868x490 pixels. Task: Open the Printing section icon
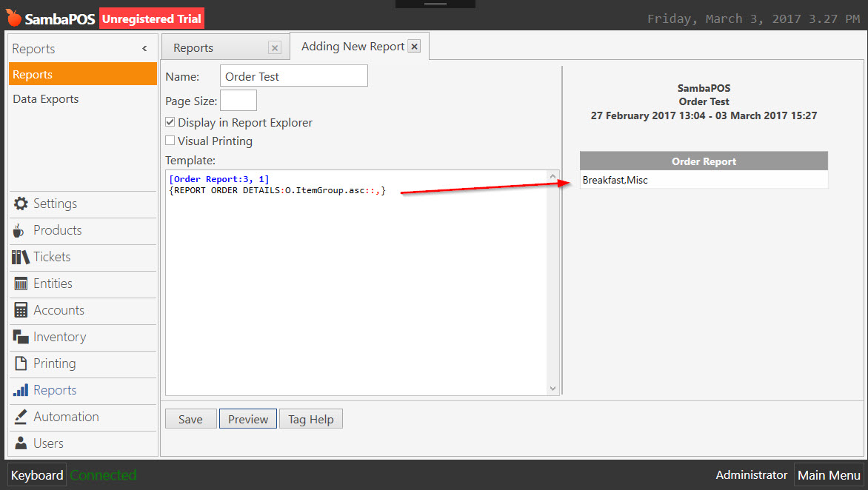(x=21, y=363)
